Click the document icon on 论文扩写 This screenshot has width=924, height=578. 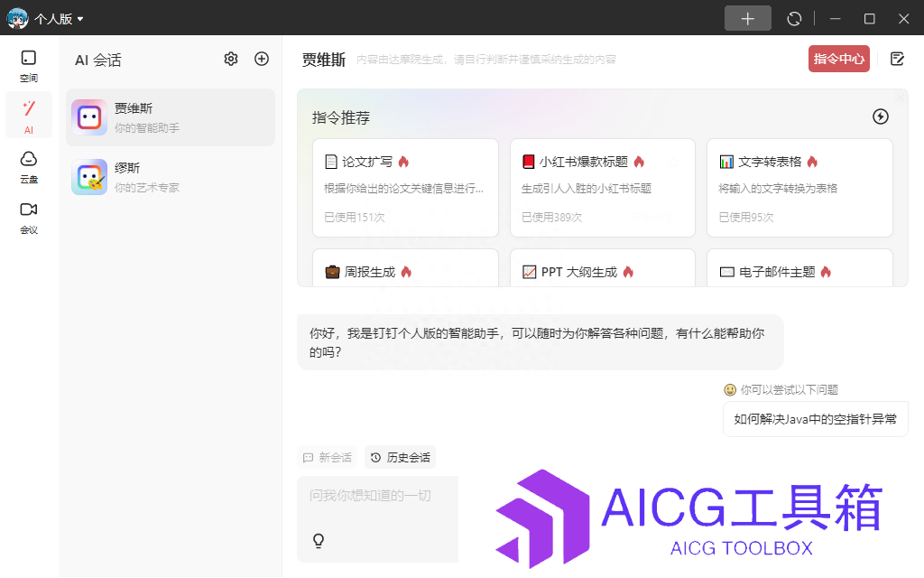331,162
